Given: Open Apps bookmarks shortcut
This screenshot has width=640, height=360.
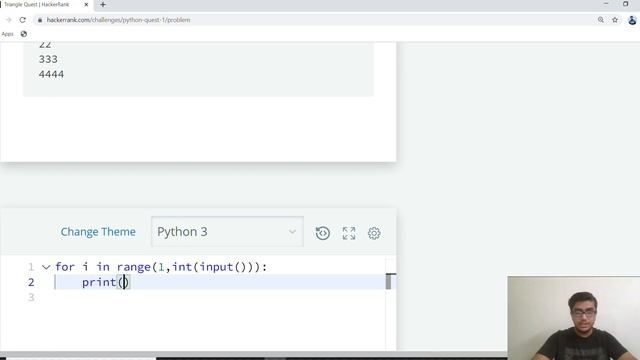Looking at the screenshot, I should coord(7,34).
